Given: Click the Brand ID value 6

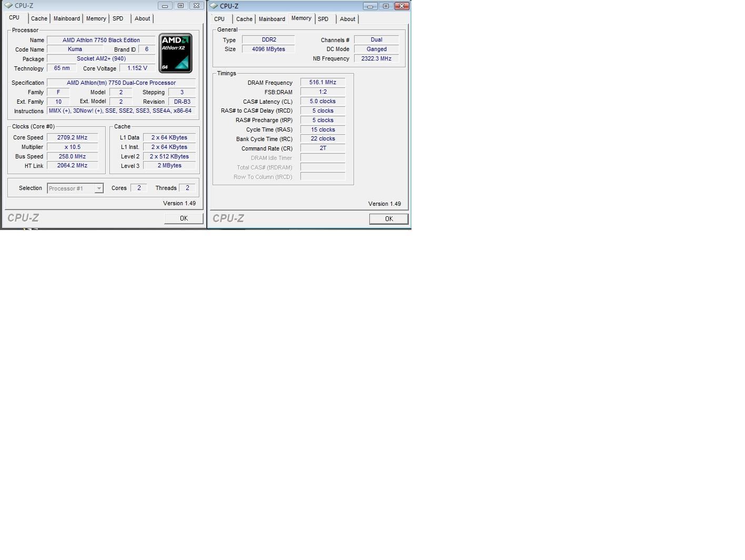Looking at the screenshot, I should click(x=146, y=49).
